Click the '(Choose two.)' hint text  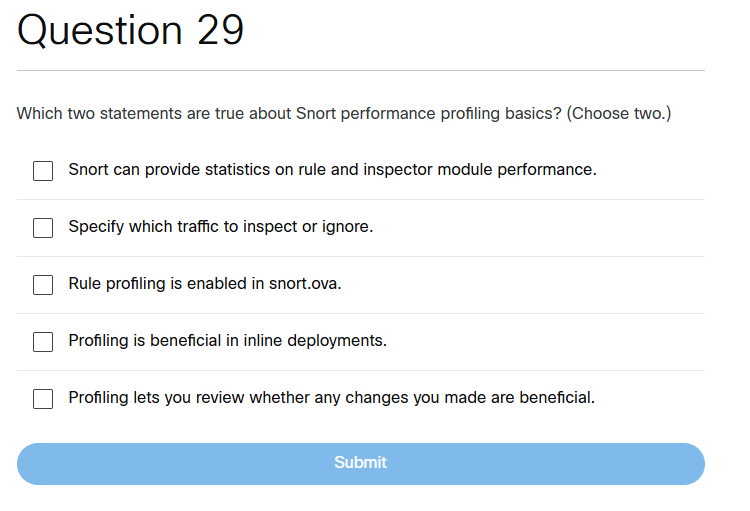click(619, 114)
